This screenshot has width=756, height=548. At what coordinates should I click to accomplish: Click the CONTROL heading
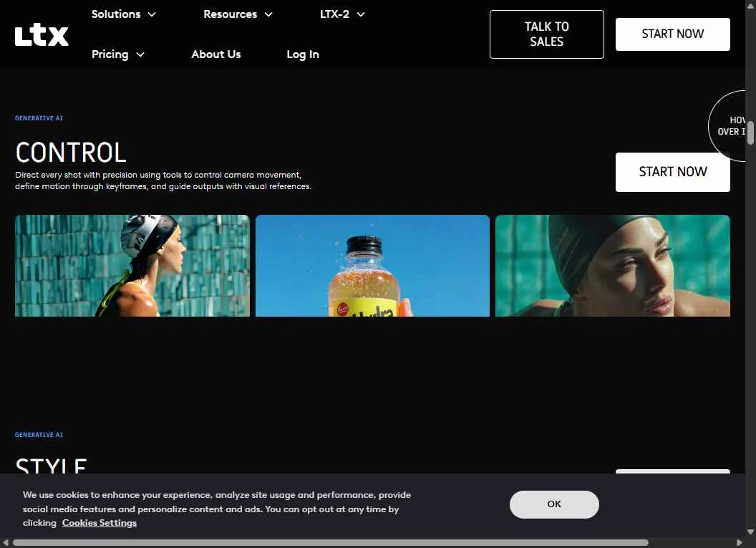[71, 153]
